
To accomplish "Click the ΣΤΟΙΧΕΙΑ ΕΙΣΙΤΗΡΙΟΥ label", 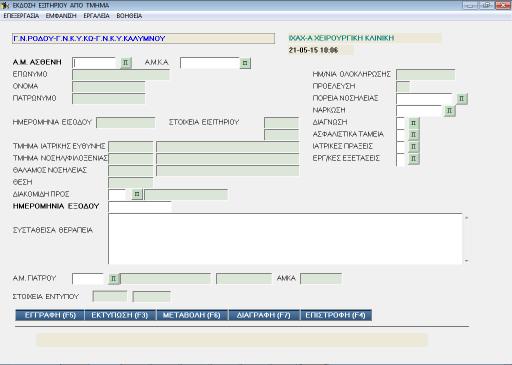I will (204, 122).
